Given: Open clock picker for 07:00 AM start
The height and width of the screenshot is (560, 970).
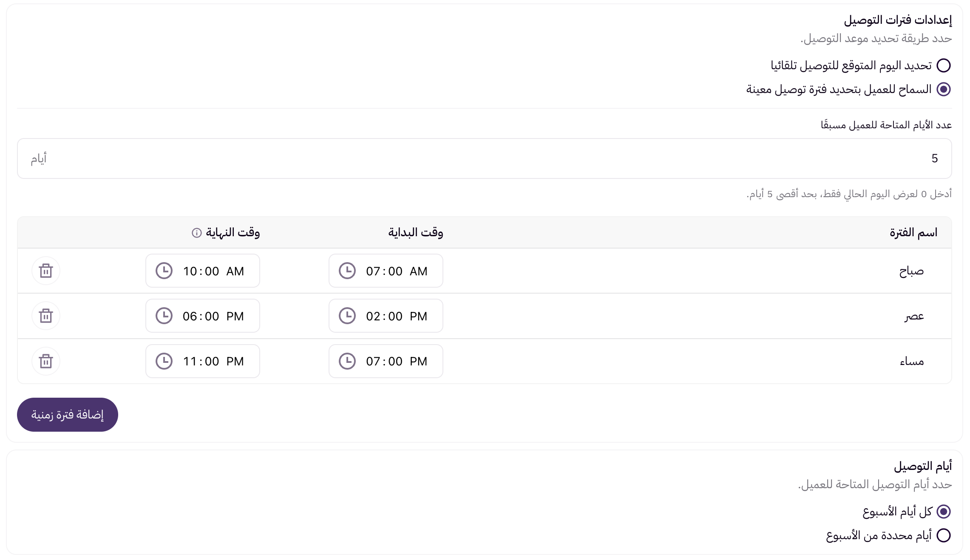Looking at the screenshot, I should [347, 271].
